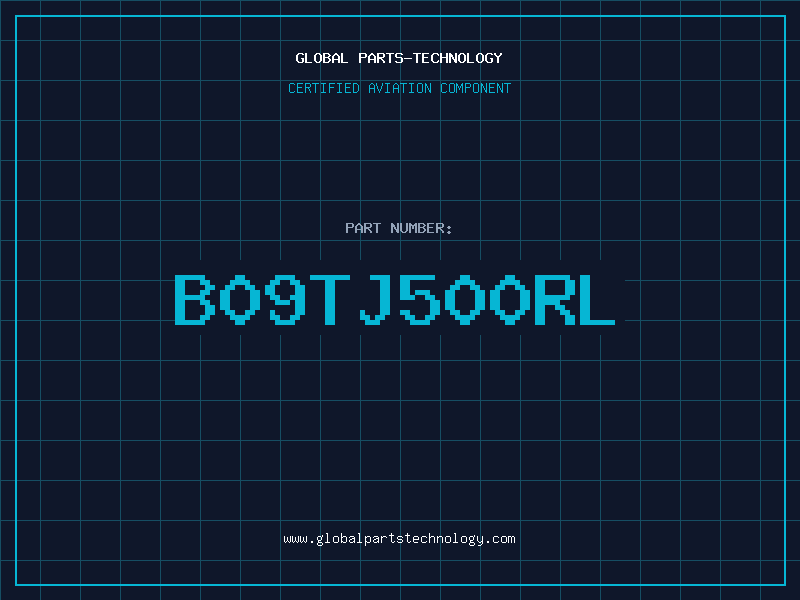Click the letter B in part number
800x600 pixels.
195,299
